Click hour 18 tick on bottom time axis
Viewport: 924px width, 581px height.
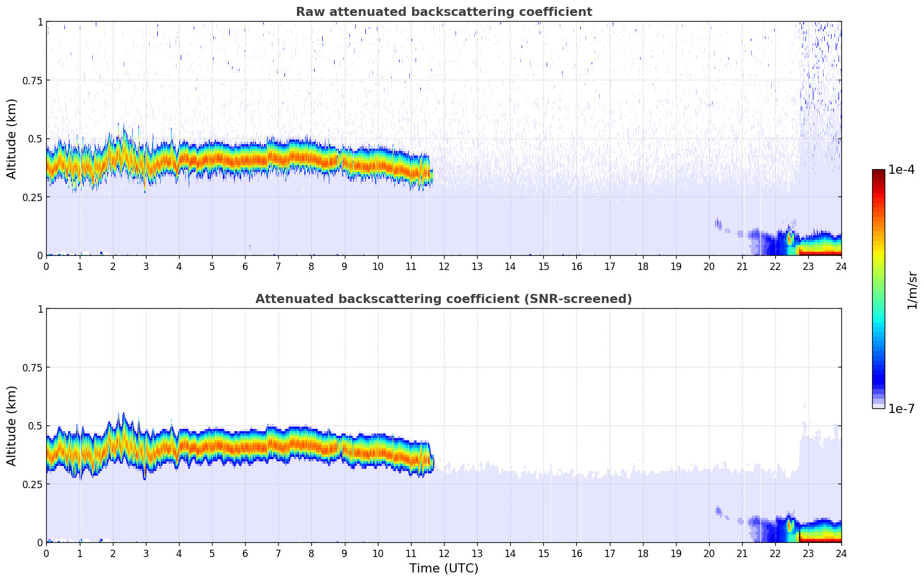click(x=642, y=553)
